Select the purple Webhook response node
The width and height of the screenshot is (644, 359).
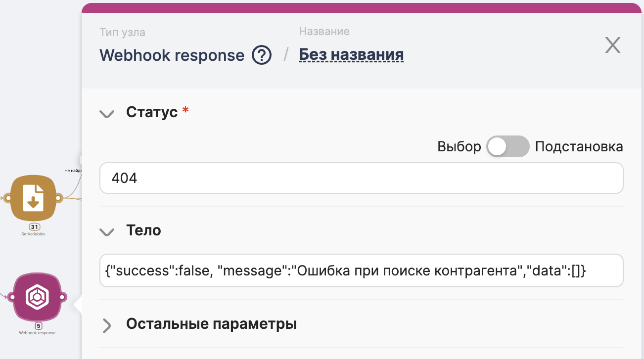[x=37, y=296]
